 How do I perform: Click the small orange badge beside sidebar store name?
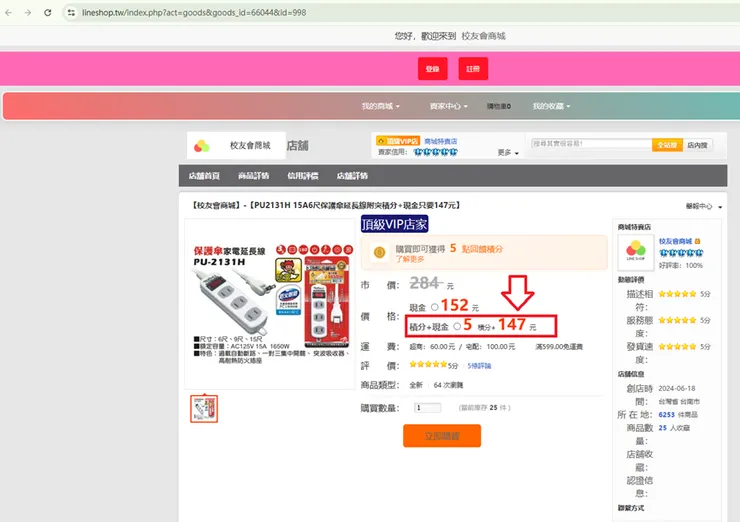[x=698, y=241]
